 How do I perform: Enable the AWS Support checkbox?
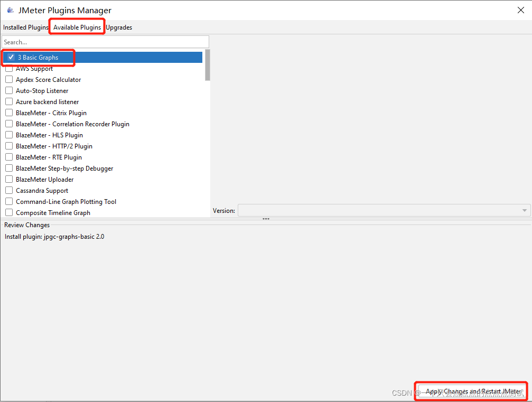click(x=9, y=69)
